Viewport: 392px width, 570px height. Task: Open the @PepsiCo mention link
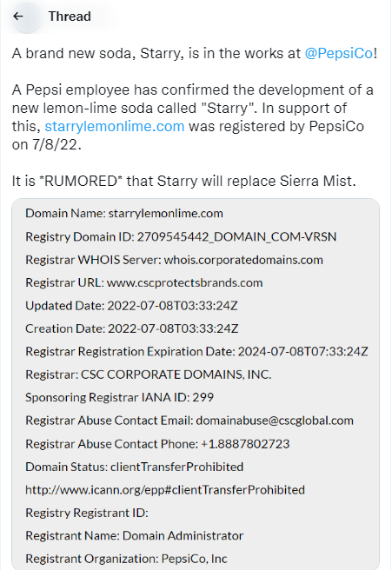[339, 54]
